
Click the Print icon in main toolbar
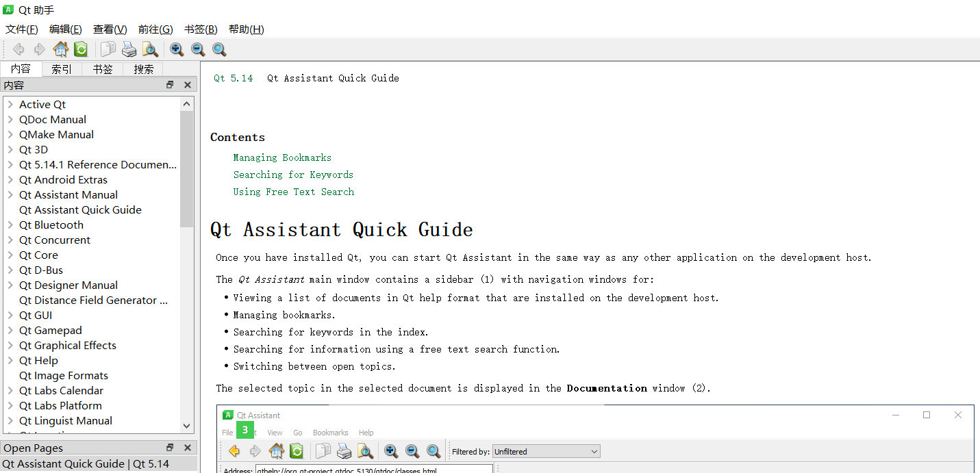point(129,49)
